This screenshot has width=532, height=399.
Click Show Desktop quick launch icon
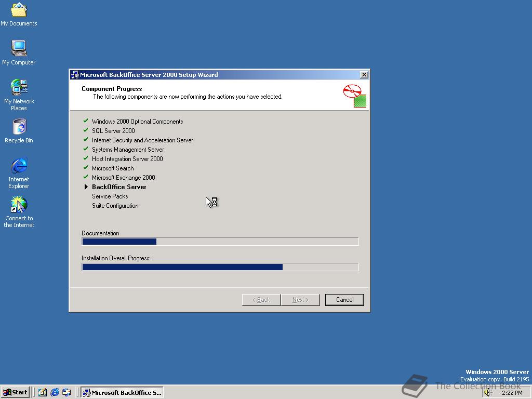point(42,392)
